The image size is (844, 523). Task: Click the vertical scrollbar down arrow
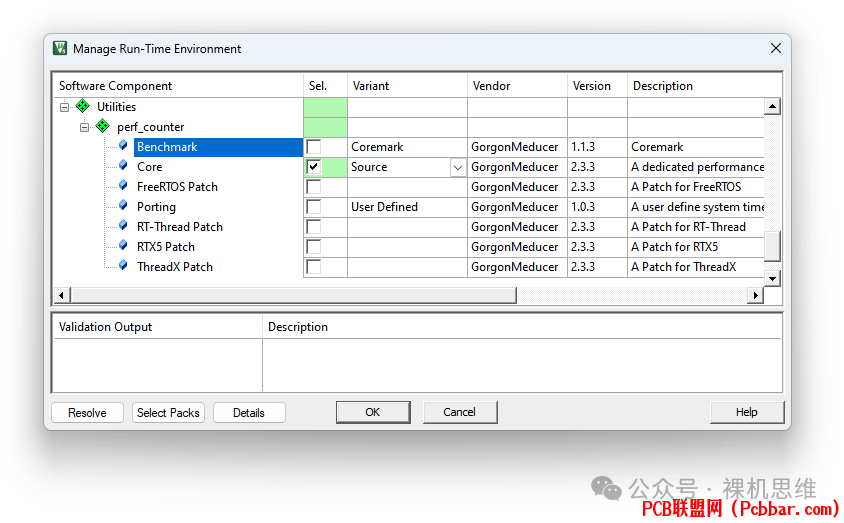(x=772, y=279)
